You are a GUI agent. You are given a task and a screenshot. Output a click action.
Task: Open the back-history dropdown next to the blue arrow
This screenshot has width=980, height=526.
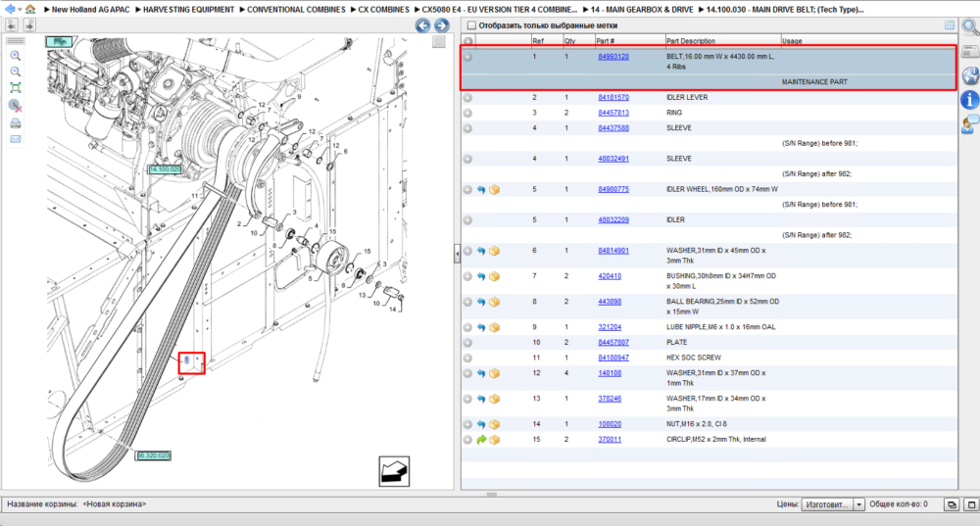point(20,10)
